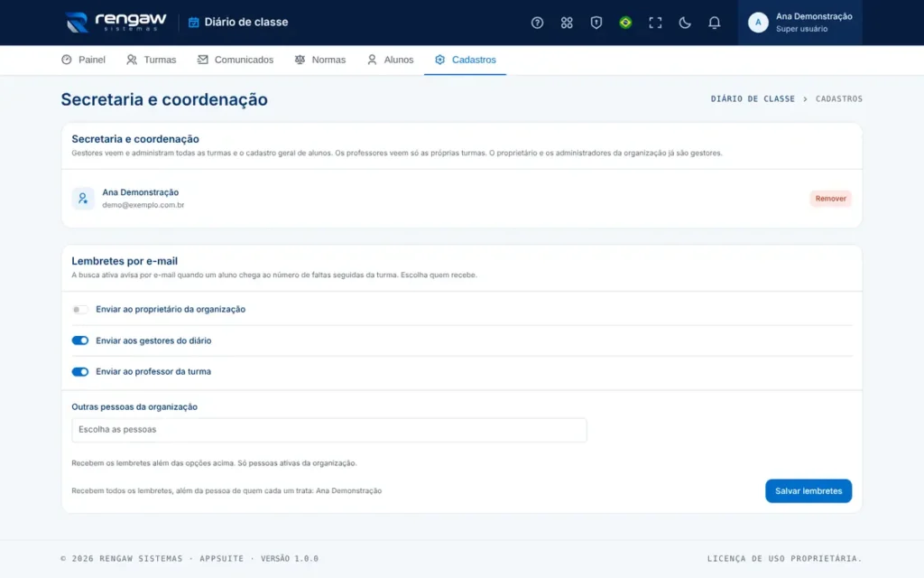This screenshot has height=578, width=924.
Task: Click the Lembretes por e-mail heading
Action: click(125, 261)
